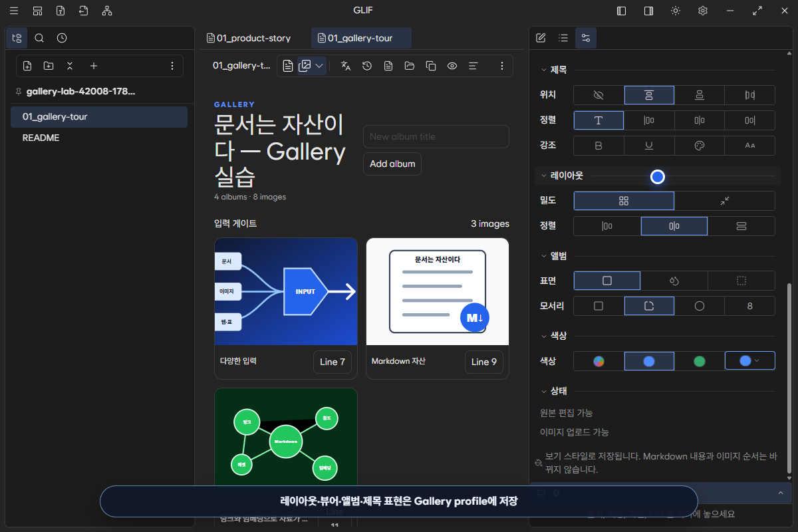Toggle the left sidebar panel

point(622,11)
